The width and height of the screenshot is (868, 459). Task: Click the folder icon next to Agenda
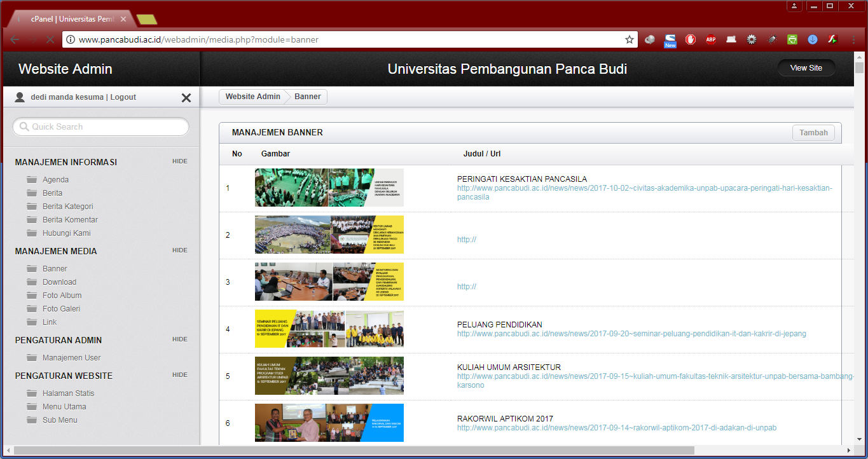[32, 180]
